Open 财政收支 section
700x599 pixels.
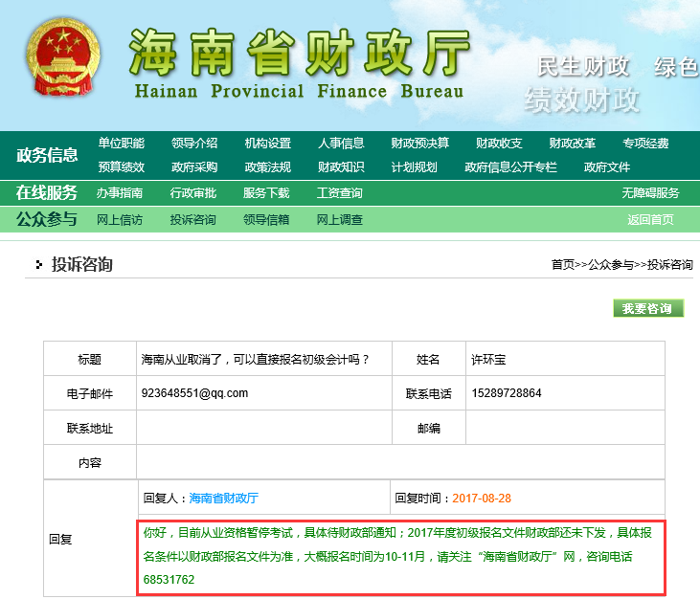click(499, 144)
